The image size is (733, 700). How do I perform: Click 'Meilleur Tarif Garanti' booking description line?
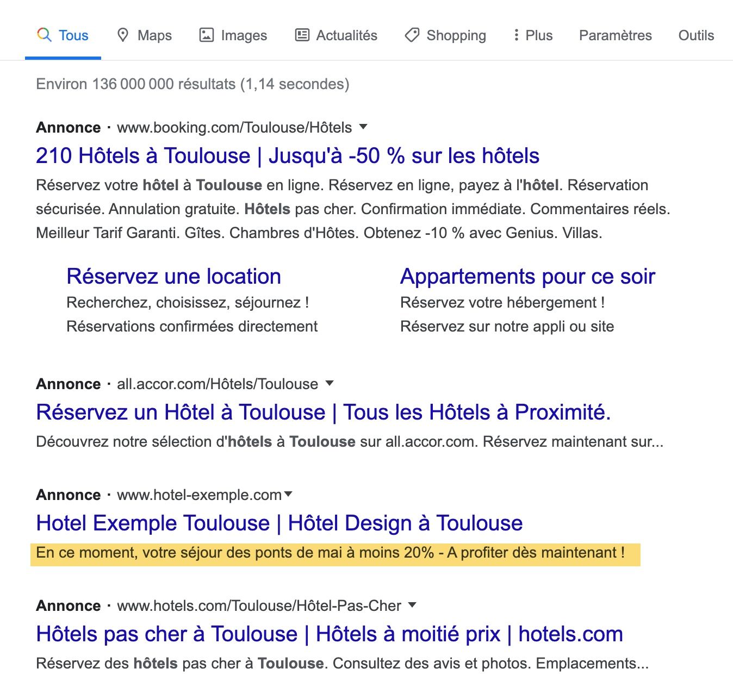point(319,233)
